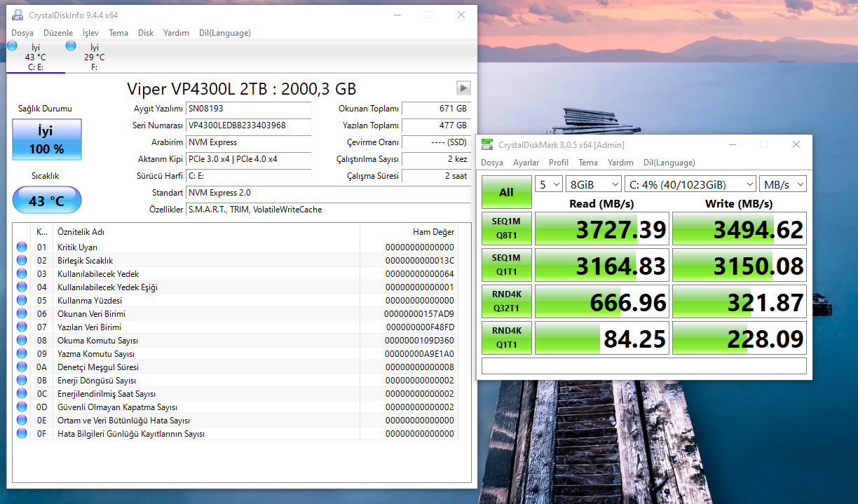Viewport: 858px width, 504px height.
Task: Run the RND4K Q1T1 test
Action: (506, 338)
